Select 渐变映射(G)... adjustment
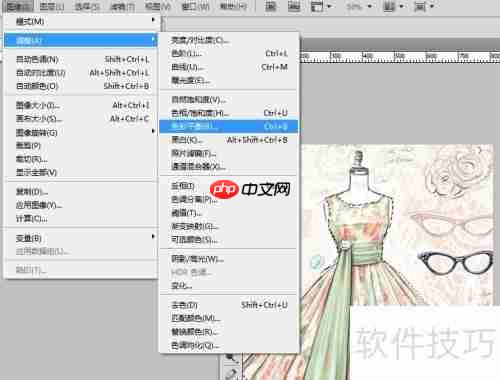The height and width of the screenshot is (380, 500). coord(229,226)
